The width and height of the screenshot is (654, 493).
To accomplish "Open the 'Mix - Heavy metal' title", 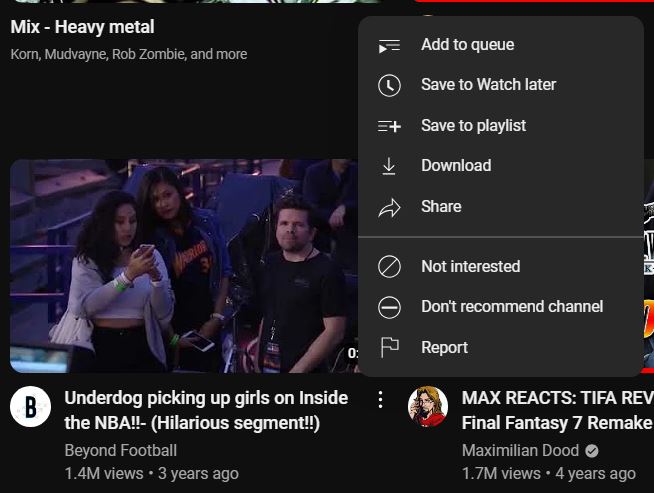I will click(x=82, y=27).
